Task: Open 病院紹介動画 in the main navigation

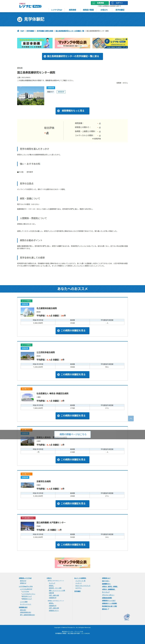Action: (88, 10)
